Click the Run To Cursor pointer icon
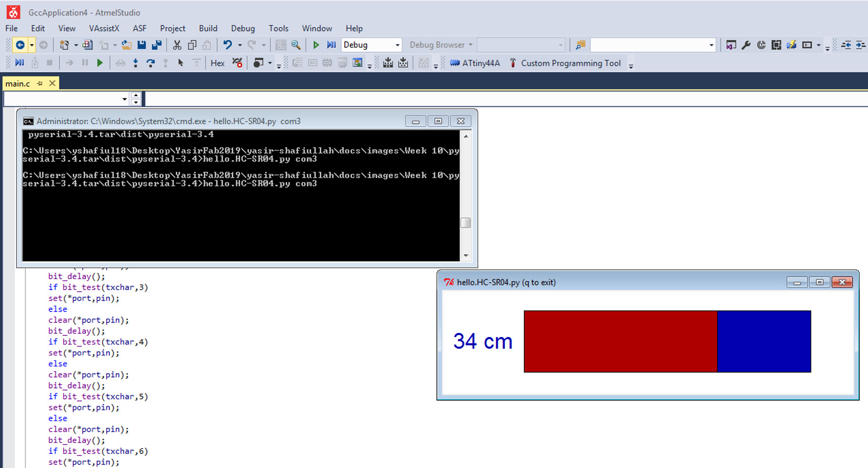 click(181, 63)
